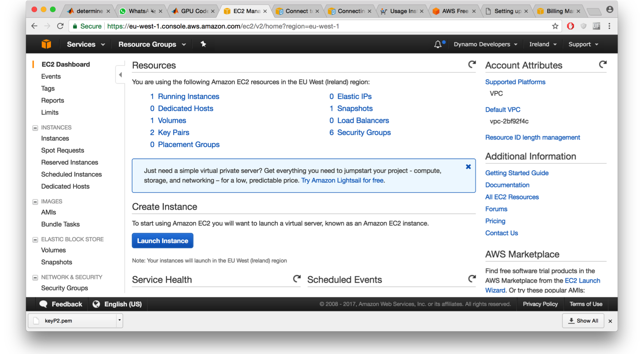Open Resource ID length management link

[x=532, y=137]
